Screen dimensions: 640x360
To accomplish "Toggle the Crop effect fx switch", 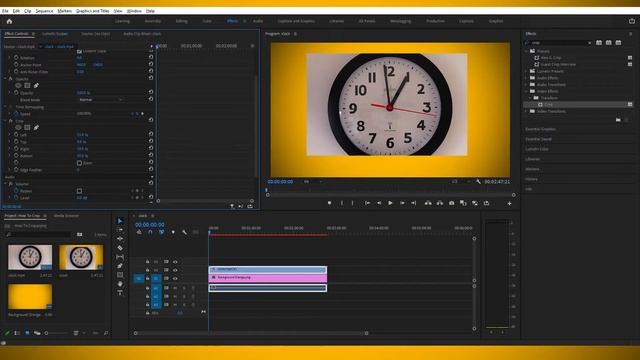I will coord(11,121).
